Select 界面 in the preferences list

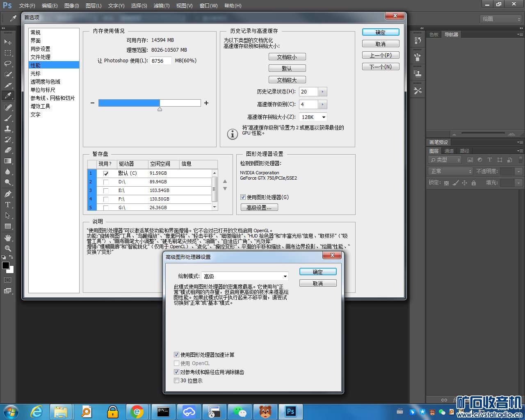(x=36, y=41)
